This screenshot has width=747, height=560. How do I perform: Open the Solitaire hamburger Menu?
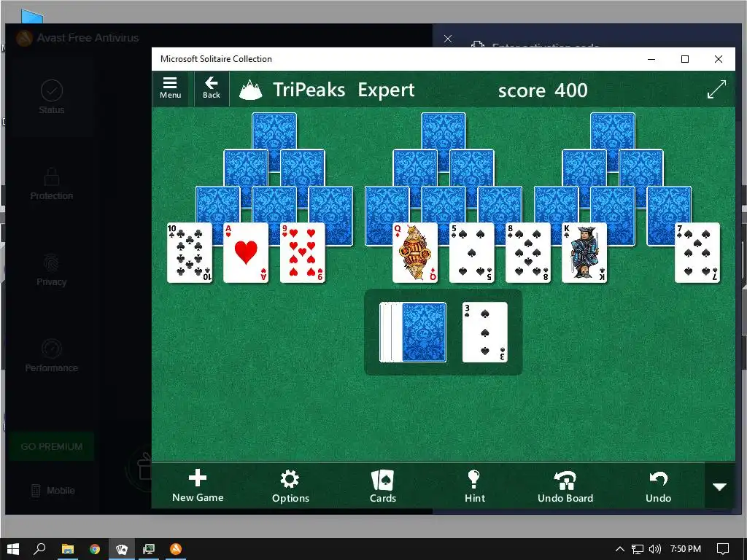tap(171, 88)
